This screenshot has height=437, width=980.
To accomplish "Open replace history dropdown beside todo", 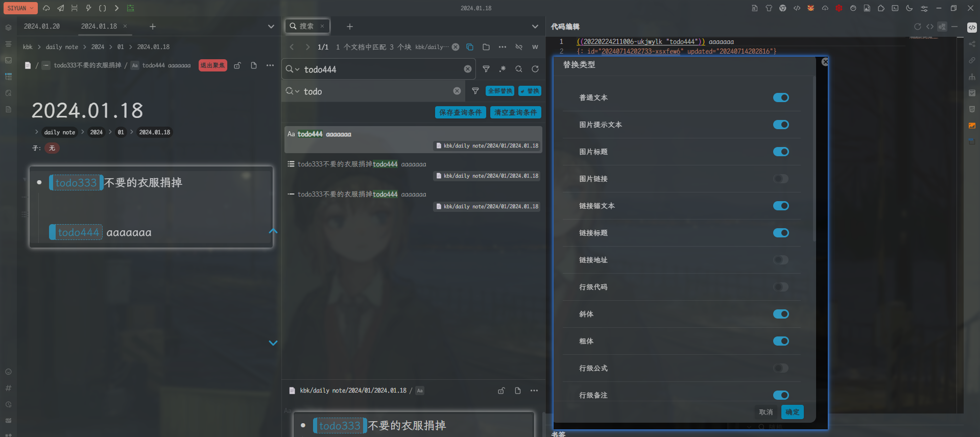I will coord(293,91).
